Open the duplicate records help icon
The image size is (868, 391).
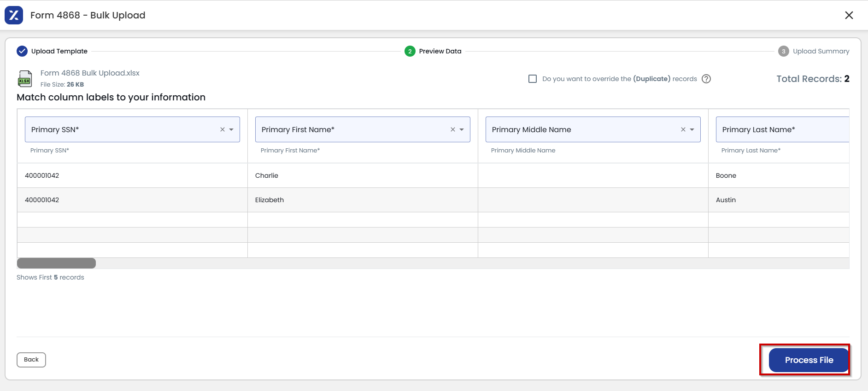pyautogui.click(x=706, y=79)
